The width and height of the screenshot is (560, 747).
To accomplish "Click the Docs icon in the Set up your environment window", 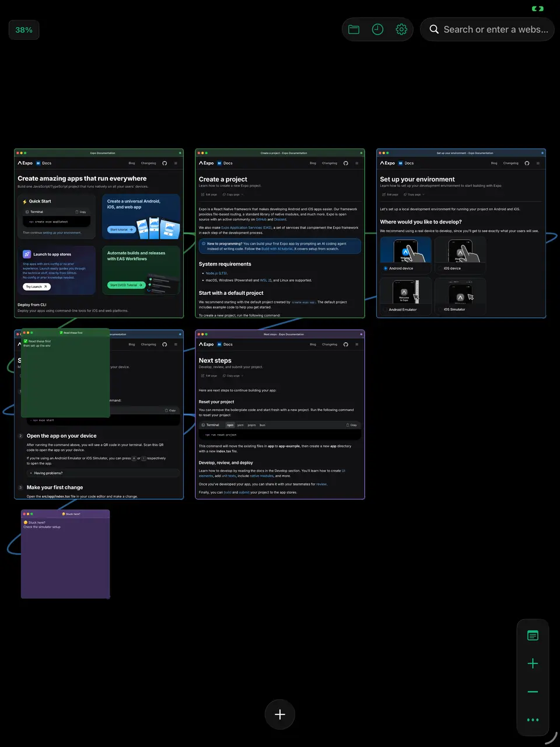I will [x=401, y=163].
